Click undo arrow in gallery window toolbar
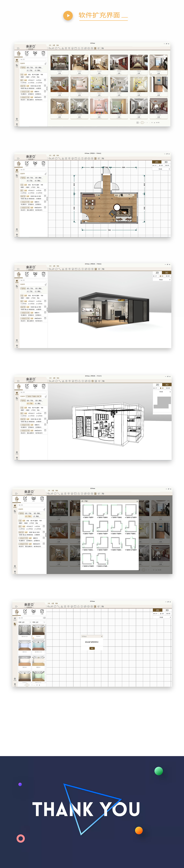The image size is (184, 868). (50, 48)
